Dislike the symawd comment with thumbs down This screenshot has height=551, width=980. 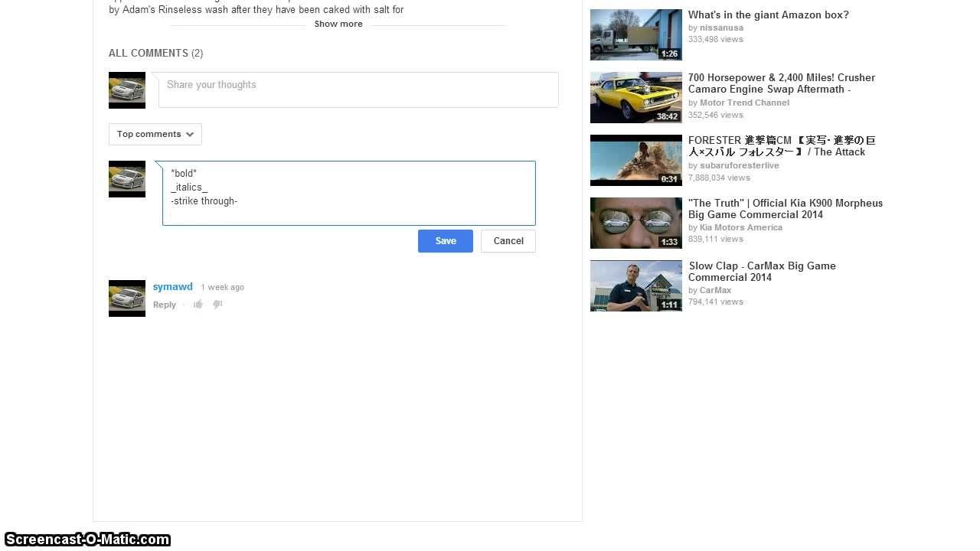coord(217,305)
